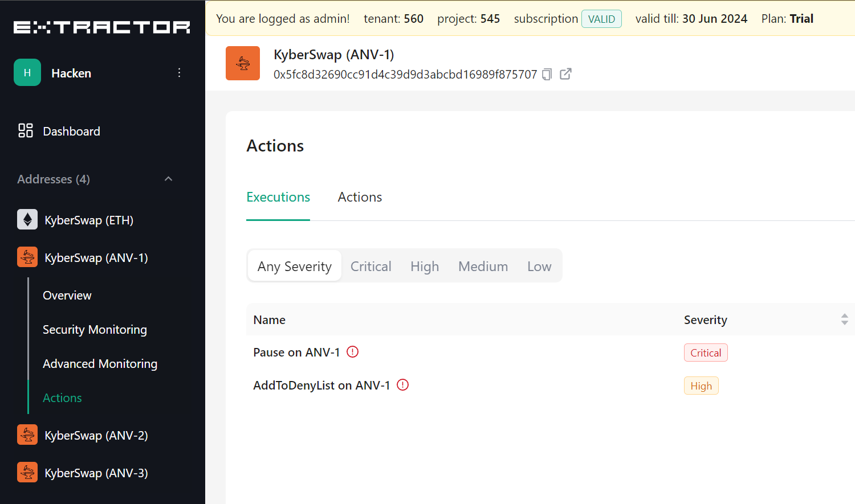Filter by Low severity

pyautogui.click(x=539, y=266)
